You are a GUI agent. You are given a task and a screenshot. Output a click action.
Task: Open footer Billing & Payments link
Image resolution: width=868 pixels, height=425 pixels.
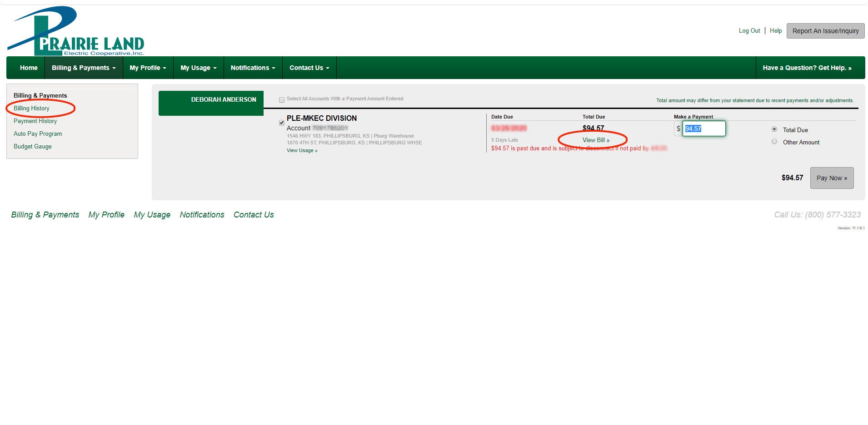[45, 215]
